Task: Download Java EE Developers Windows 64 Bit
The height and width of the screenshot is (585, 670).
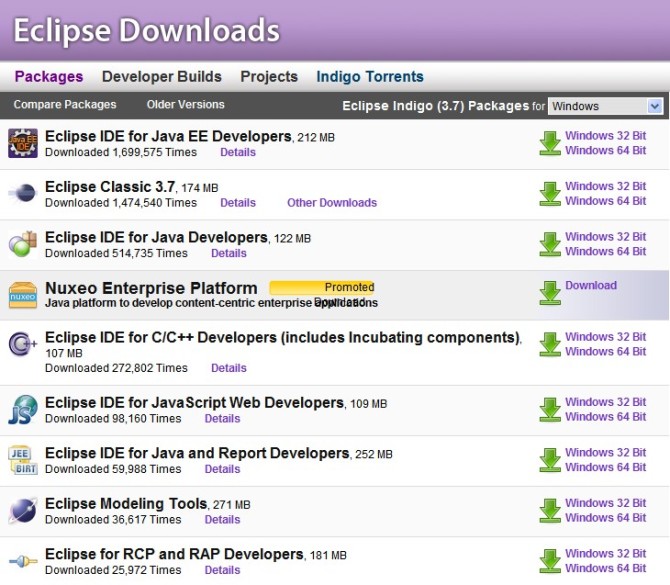Action: 605,150
